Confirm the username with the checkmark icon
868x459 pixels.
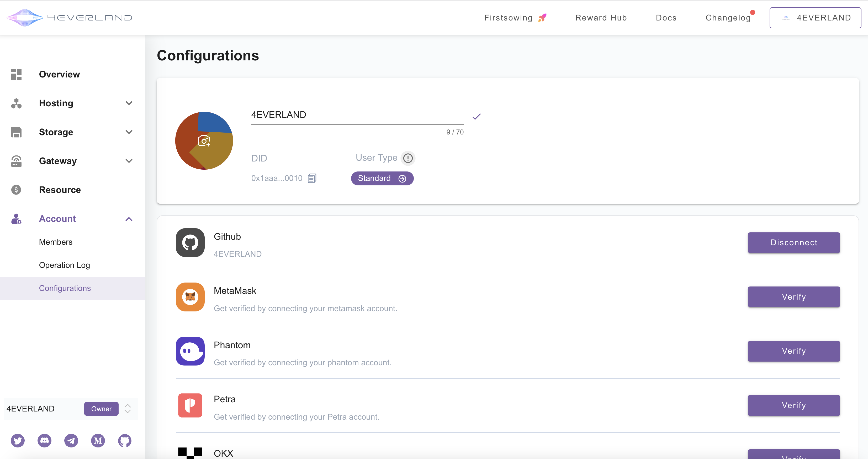[476, 116]
